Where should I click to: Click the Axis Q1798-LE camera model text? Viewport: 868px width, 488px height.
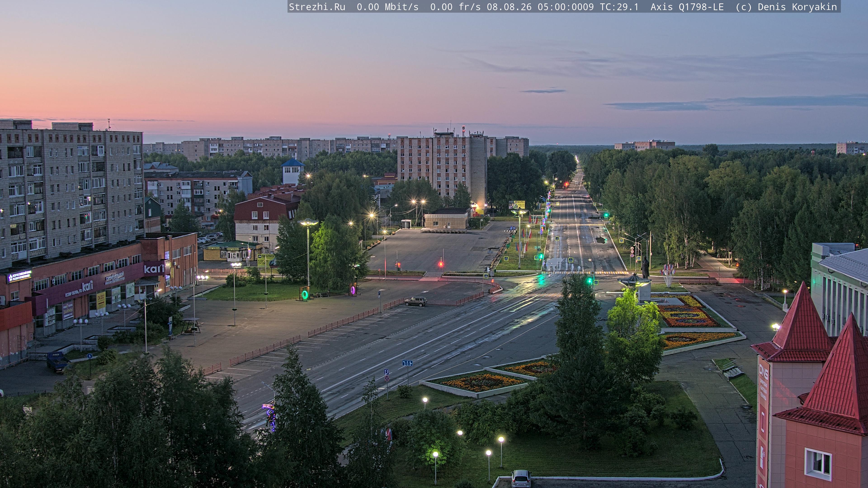(687, 7)
